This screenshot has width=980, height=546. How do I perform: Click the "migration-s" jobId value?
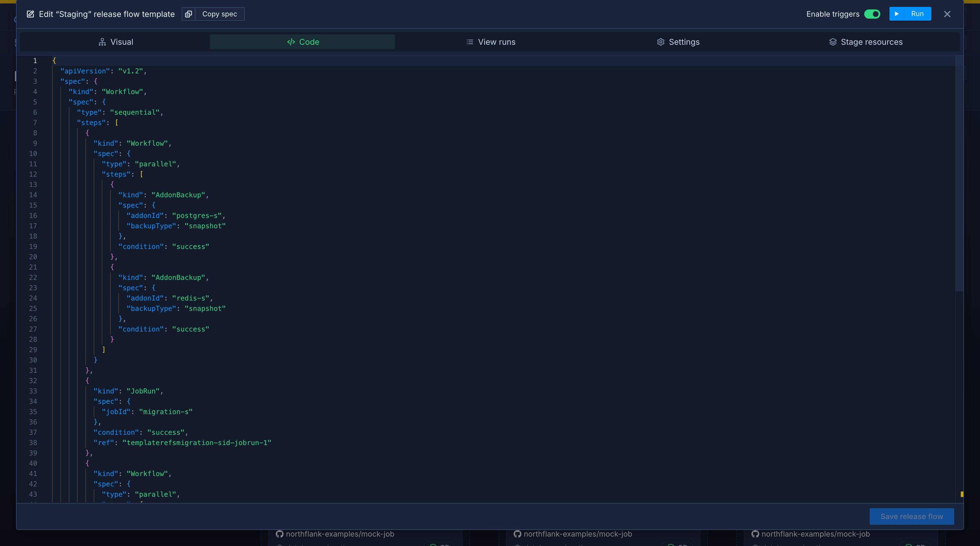point(166,412)
